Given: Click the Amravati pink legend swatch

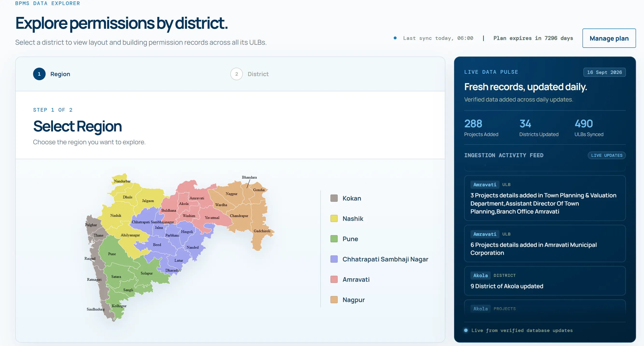Looking at the screenshot, I should (334, 279).
